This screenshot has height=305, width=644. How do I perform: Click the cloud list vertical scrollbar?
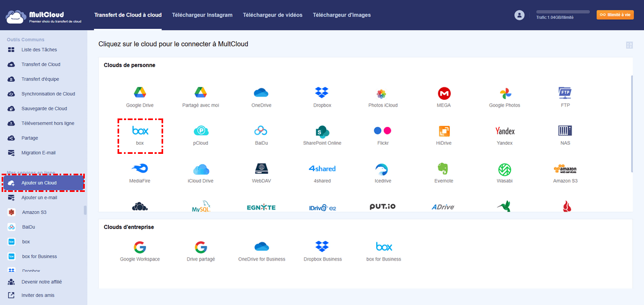point(631,123)
